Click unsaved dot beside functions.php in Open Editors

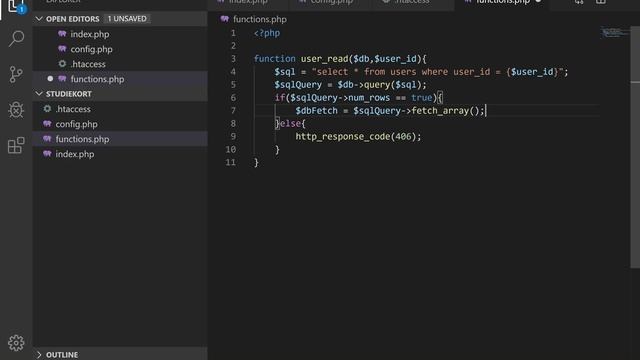[x=50, y=79]
